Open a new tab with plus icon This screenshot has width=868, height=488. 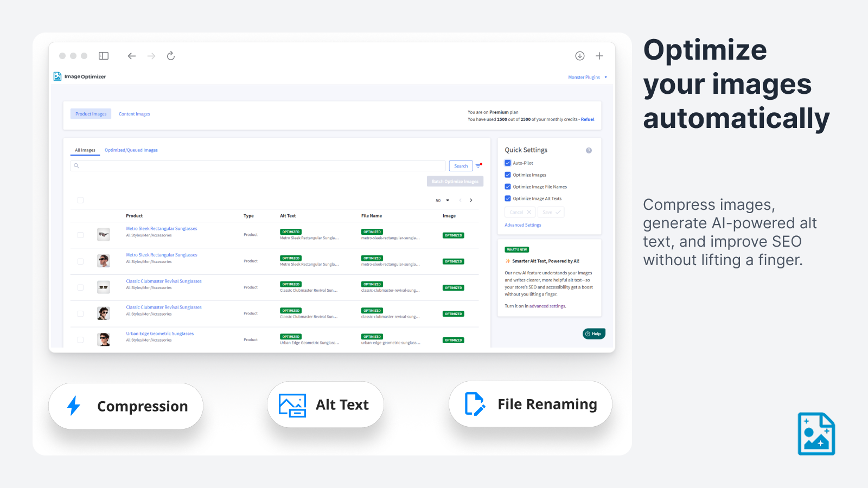coord(599,56)
